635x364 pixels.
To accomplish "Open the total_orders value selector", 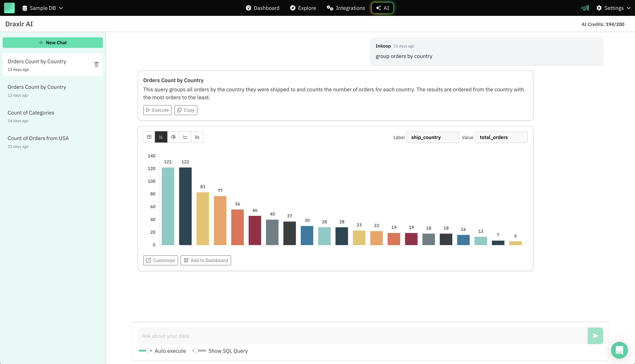I will point(501,137).
